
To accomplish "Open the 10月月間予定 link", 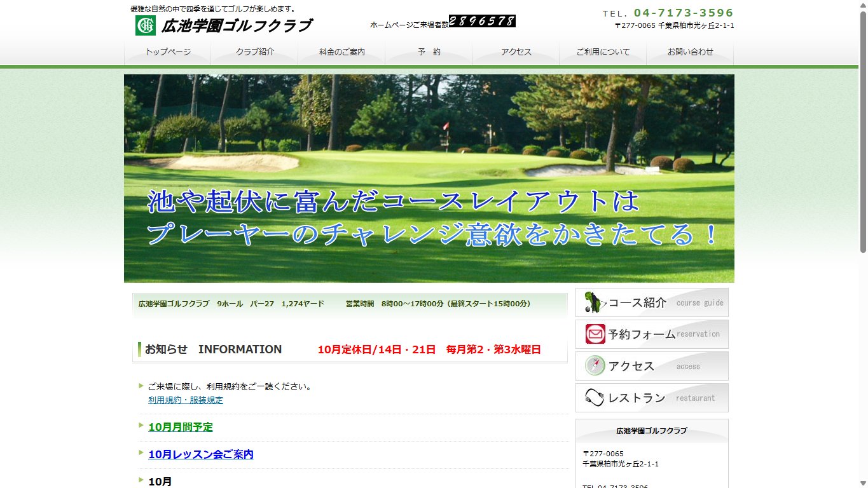I will click(181, 428).
